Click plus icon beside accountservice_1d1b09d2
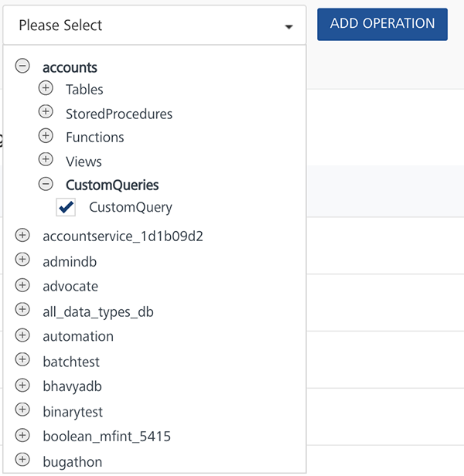 point(22,235)
